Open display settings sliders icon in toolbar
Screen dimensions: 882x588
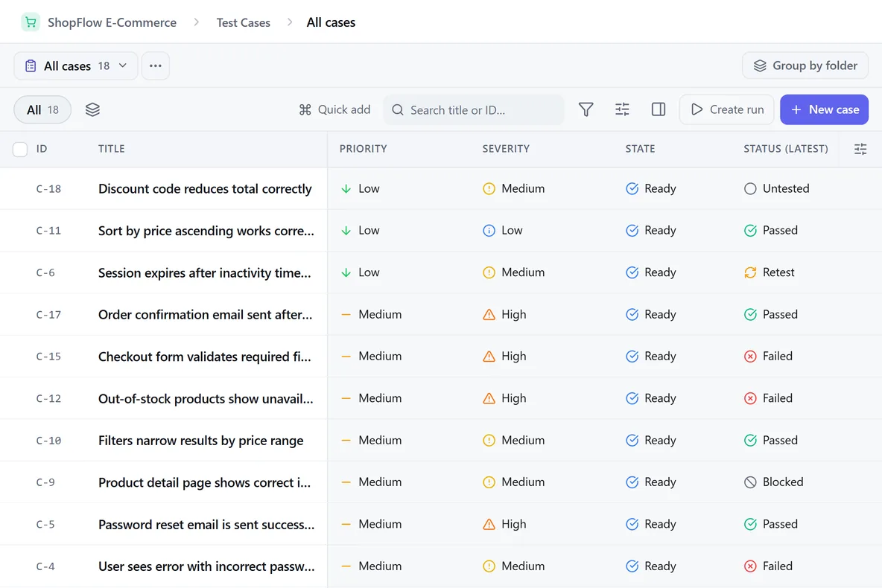622,109
